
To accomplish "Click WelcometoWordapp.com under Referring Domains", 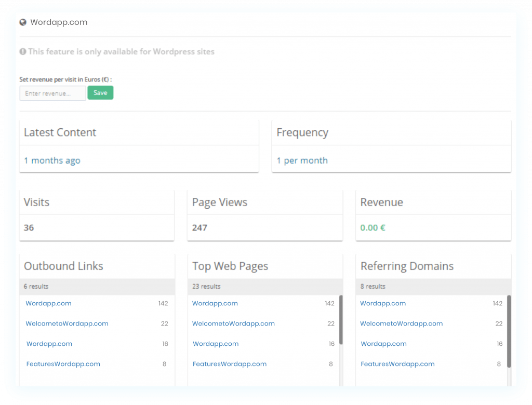I will (x=401, y=323).
